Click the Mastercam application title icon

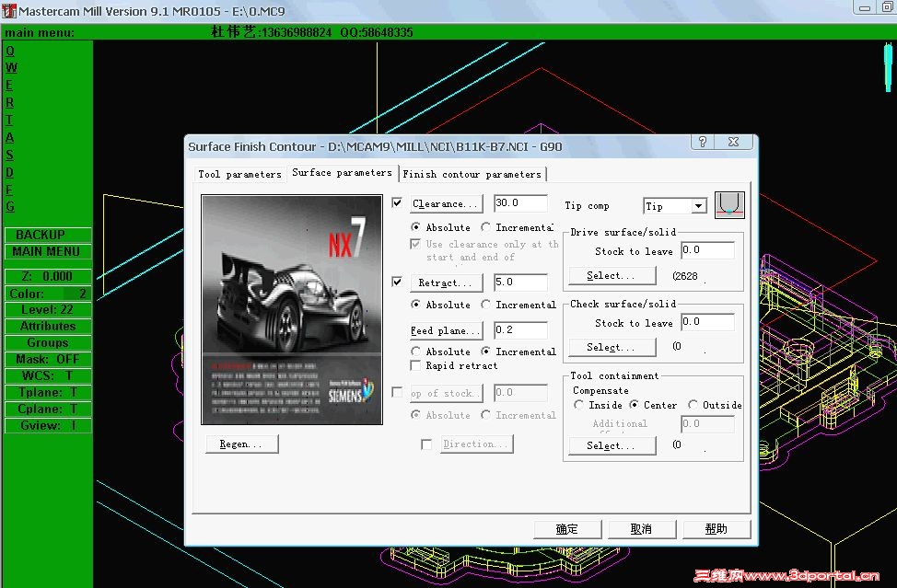(x=8, y=10)
